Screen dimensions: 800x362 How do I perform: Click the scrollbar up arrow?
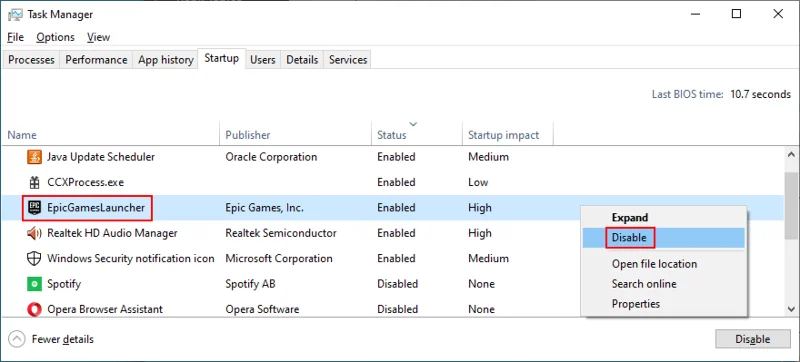click(x=792, y=154)
